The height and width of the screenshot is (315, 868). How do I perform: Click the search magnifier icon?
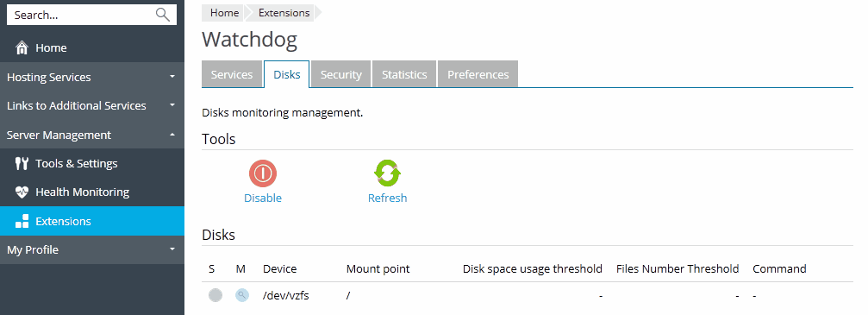(163, 15)
